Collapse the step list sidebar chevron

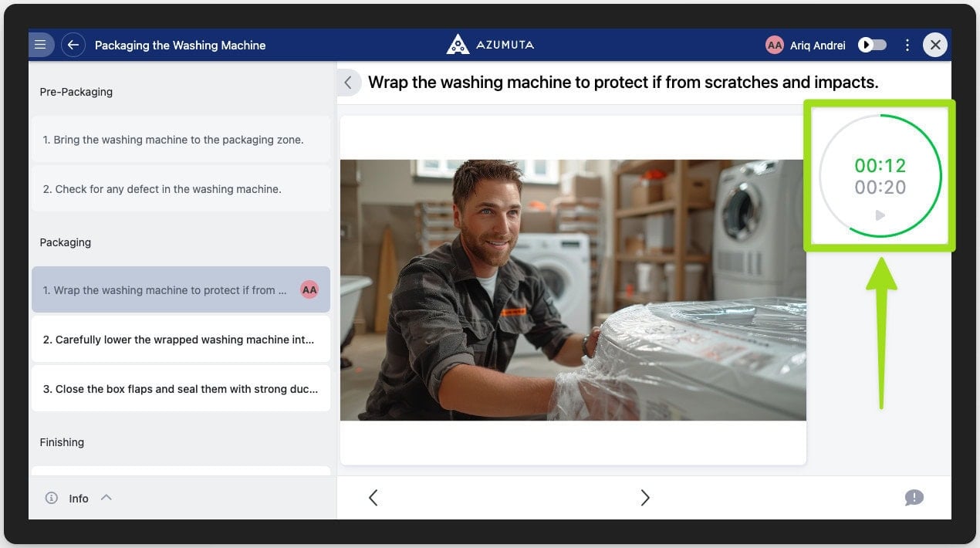(x=348, y=83)
